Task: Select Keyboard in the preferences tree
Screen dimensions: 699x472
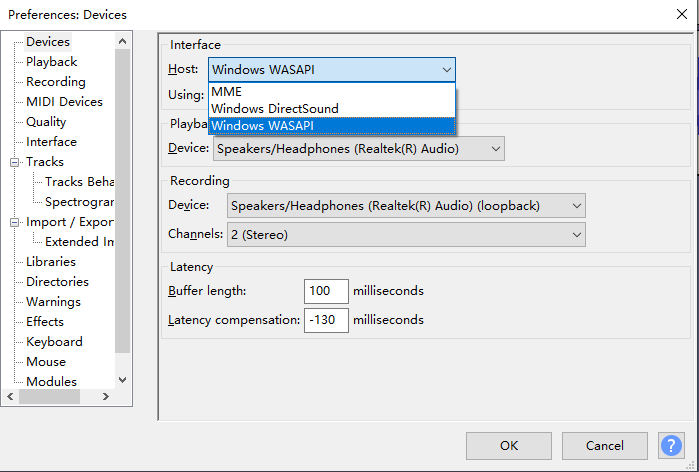Action: 54,342
